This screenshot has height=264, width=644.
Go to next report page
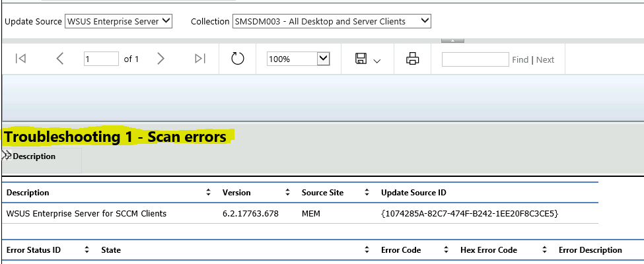tap(161, 59)
